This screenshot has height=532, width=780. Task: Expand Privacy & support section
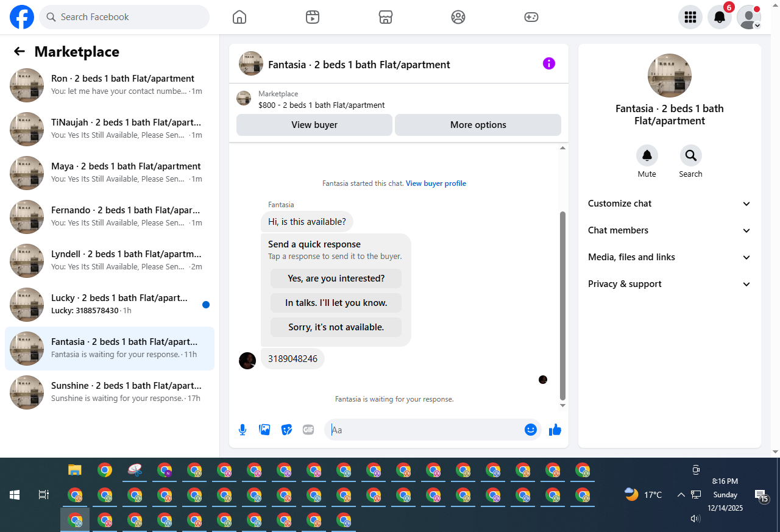[x=669, y=284]
